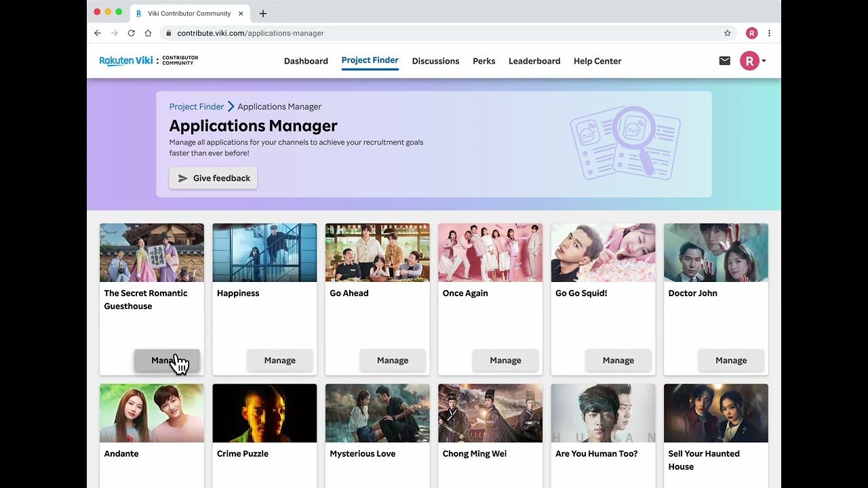Manage The Secret Romantic Guesthouse
This screenshot has height=488, width=868.
click(x=167, y=361)
